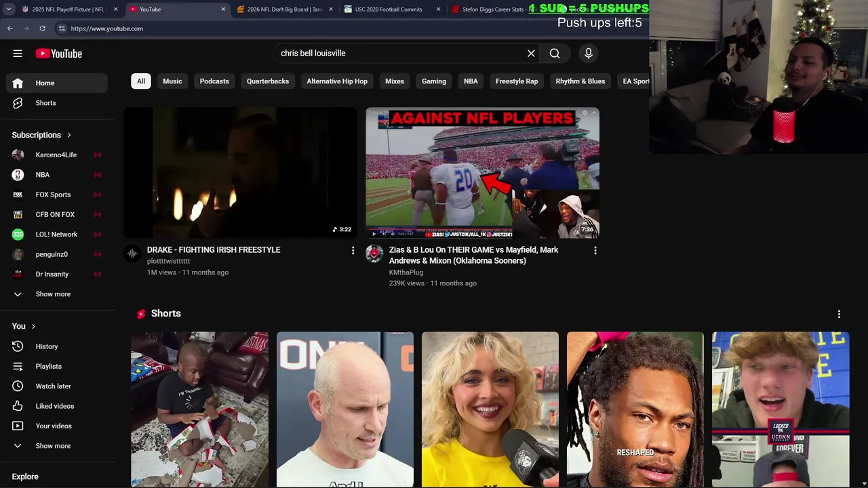Viewport: 868px width, 488px height.
Task: Open Home in the sidebar
Action: coord(57,83)
